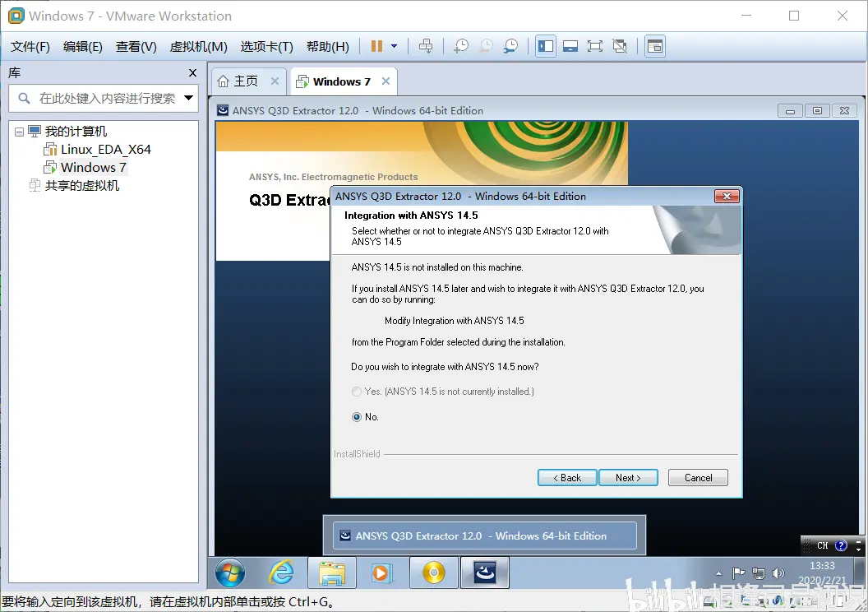Open the power options dropdown arrow next to pause
868x612 pixels.
point(395,46)
